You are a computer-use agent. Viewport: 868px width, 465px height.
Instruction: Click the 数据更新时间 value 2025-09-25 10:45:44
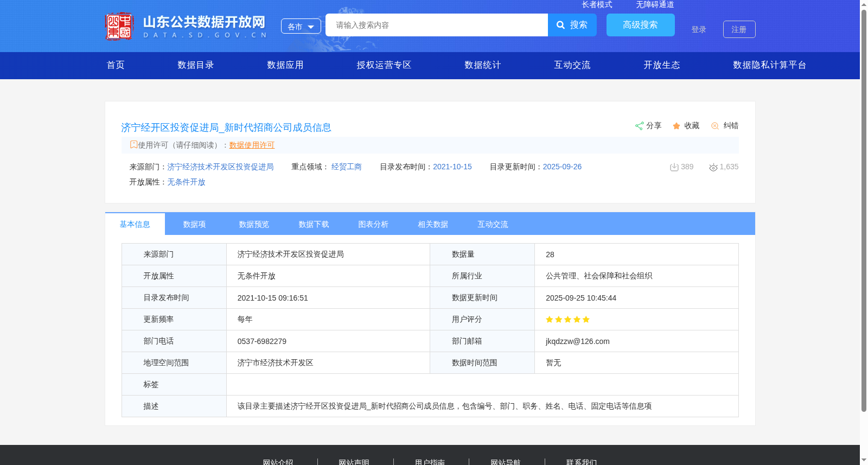pyautogui.click(x=581, y=298)
